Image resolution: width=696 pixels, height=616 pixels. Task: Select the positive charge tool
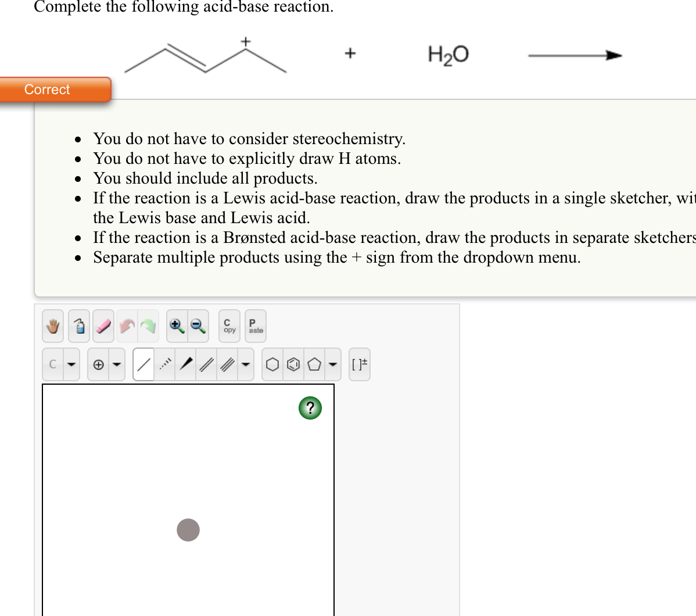(99, 364)
